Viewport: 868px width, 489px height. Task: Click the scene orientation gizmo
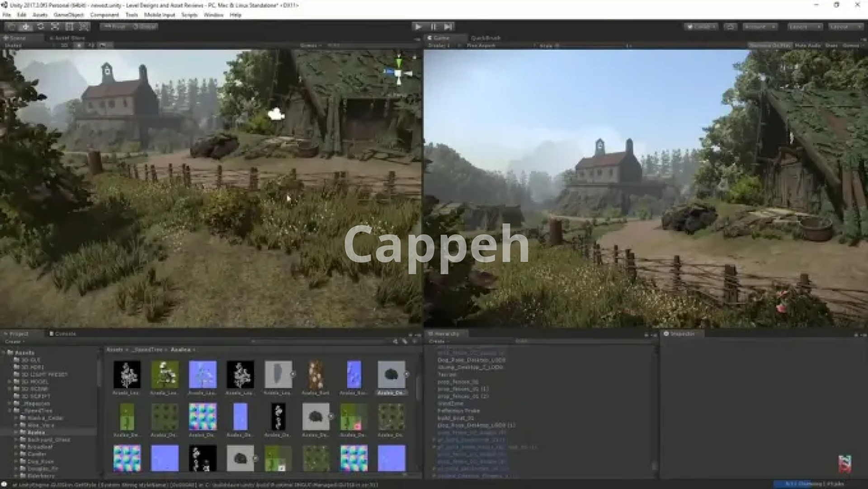click(398, 73)
